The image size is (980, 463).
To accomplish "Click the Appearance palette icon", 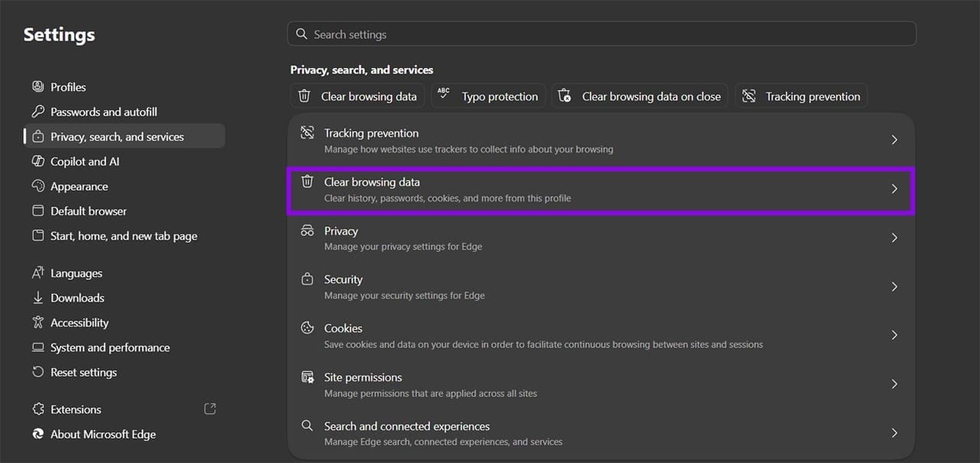I will [x=38, y=186].
